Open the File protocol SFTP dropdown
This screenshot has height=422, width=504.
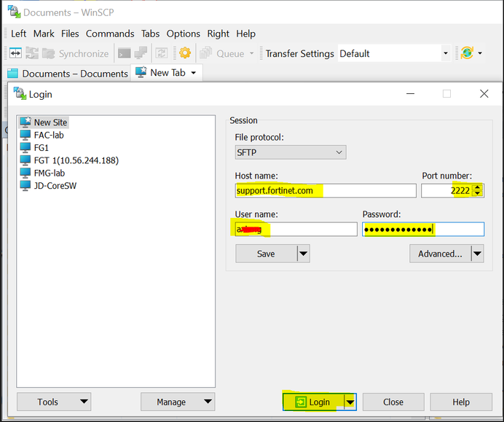point(291,152)
